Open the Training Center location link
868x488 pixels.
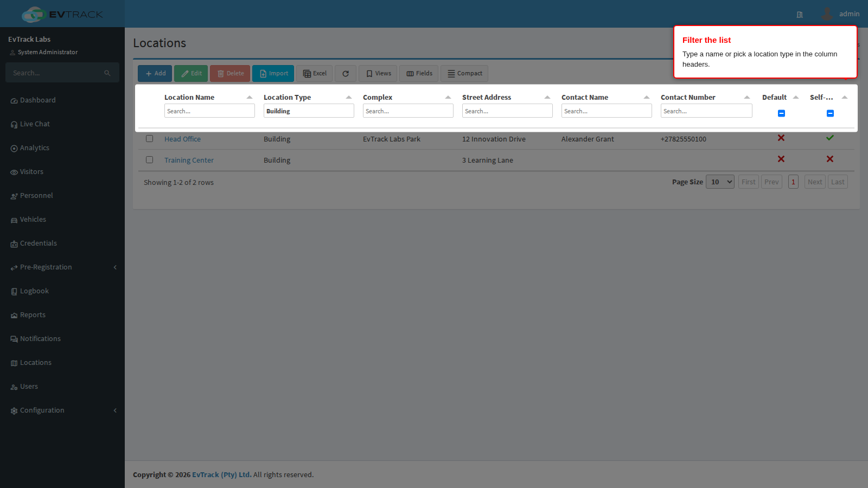(189, 160)
